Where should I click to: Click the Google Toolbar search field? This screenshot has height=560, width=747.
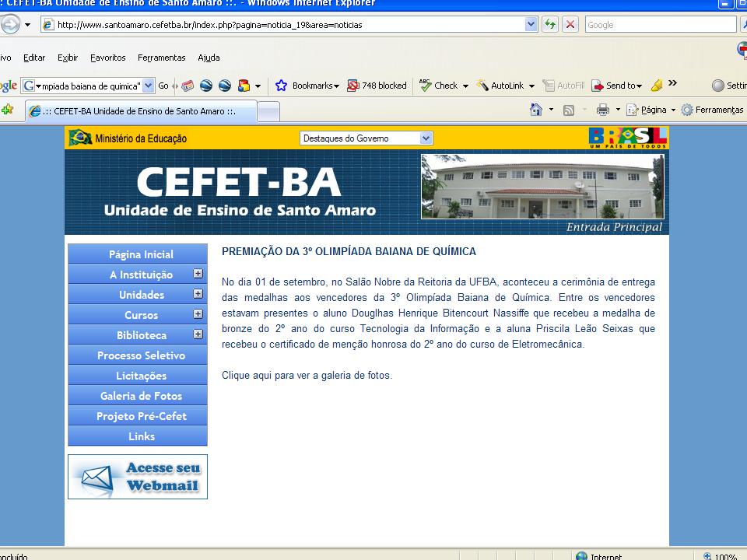coord(88,86)
